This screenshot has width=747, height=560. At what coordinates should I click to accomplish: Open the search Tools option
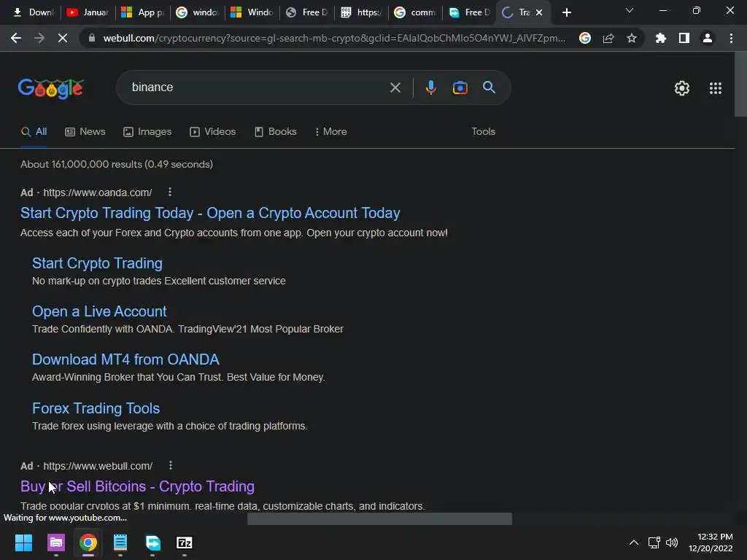[x=483, y=131]
